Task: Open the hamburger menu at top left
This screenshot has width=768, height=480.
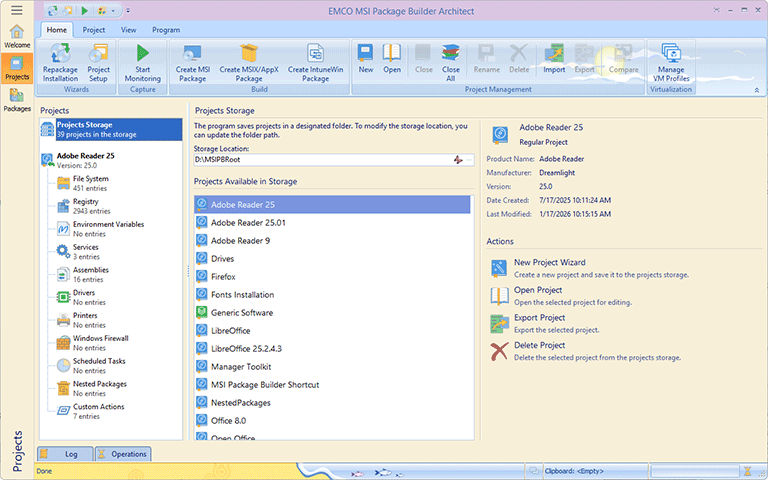Action: pos(16,10)
